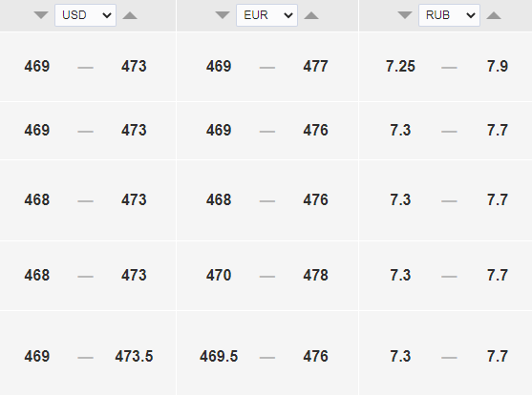Sort USD column descending with down arrow
Image resolution: width=532 pixels, height=395 pixels.
41,15
